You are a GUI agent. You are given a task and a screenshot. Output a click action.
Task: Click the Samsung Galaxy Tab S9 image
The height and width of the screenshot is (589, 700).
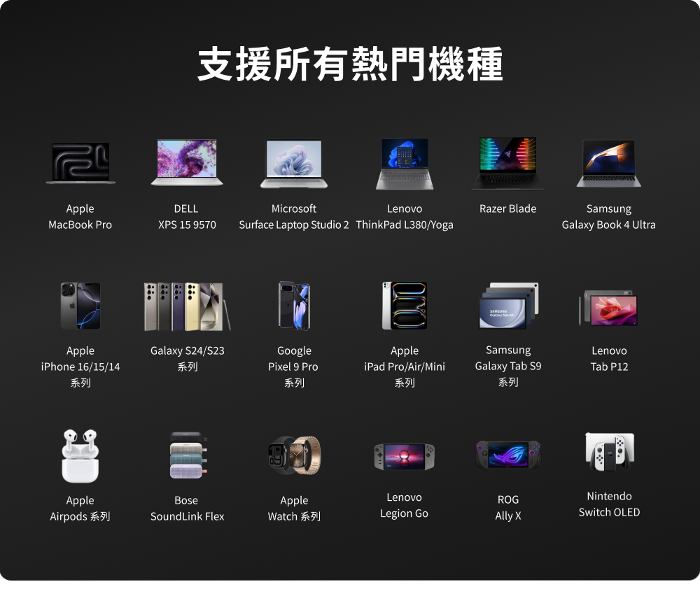[x=508, y=306]
